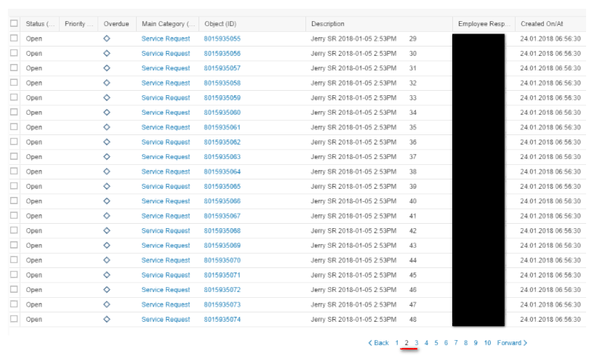Image resolution: width=589 pixels, height=364 pixels.
Task: Select checkbox for row 8015935072
Action: pyautogui.click(x=14, y=289)
